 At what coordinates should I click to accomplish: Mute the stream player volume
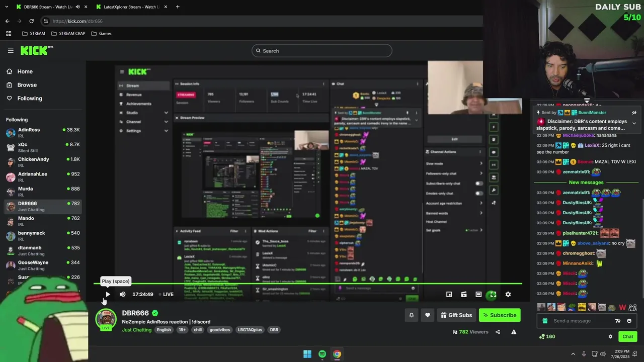122,294
